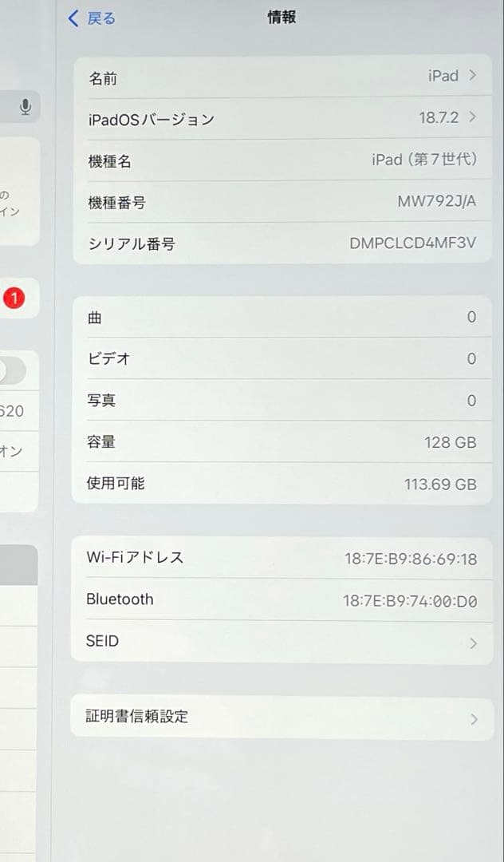This screenshot has width=504, height=862.
Task: Expand the 名前 row to rename the iPad
Action: click(279, 76)
